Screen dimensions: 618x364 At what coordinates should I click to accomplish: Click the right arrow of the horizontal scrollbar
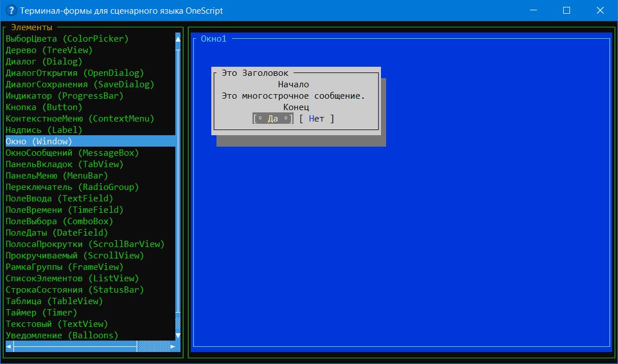(x=172, y=346)
